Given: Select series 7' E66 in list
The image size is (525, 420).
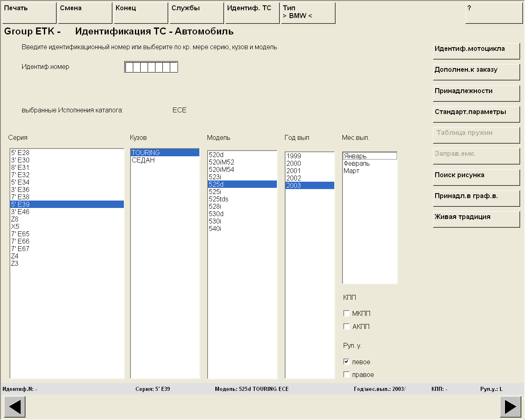Looking at the screenshot, I should [x=67, y=241].
